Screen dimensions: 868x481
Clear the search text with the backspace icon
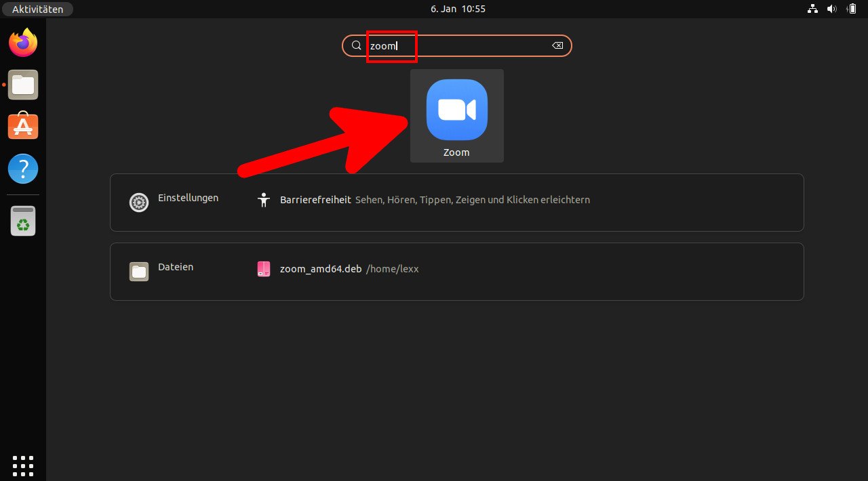[557, 45]
